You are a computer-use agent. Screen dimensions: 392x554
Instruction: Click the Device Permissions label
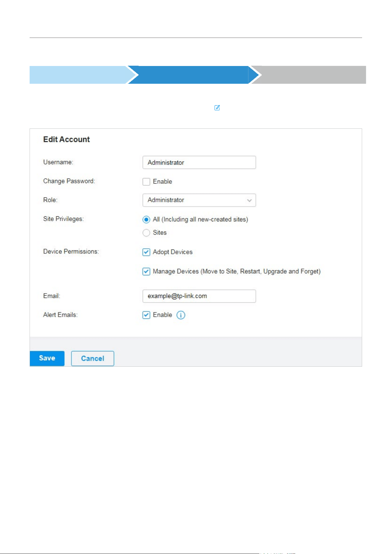click(71, 252)
